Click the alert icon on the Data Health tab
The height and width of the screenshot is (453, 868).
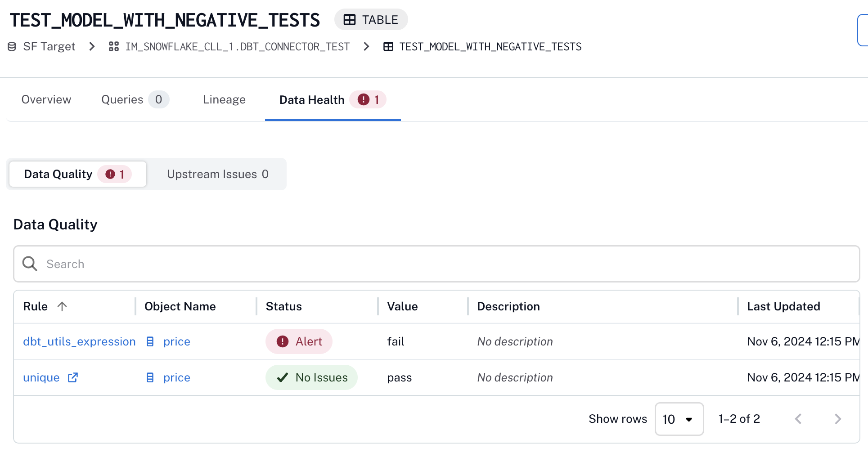tap(364, 99)
